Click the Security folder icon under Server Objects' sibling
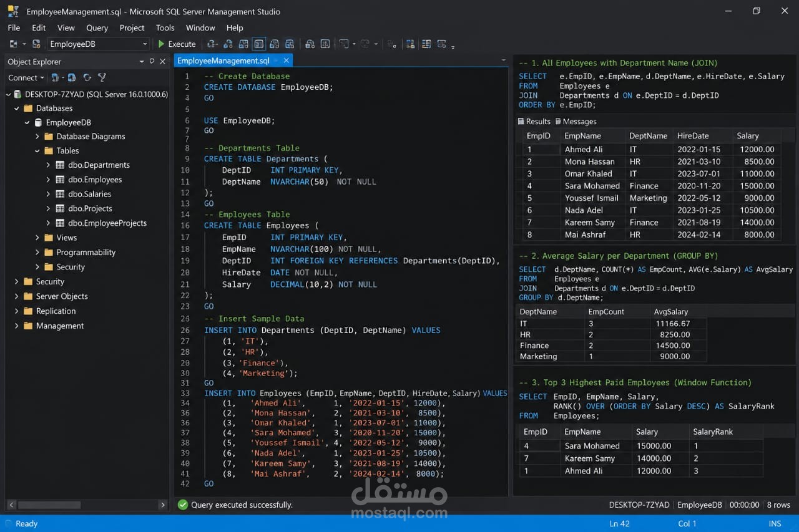 (x=28, y=282)
